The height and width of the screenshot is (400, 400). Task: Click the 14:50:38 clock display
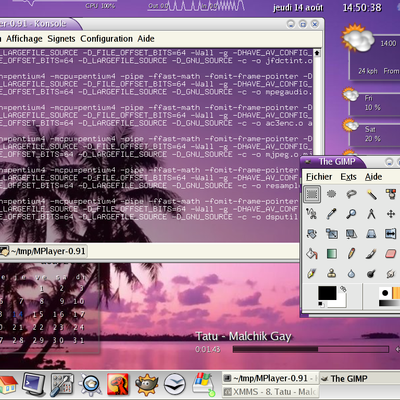[362, 7]
